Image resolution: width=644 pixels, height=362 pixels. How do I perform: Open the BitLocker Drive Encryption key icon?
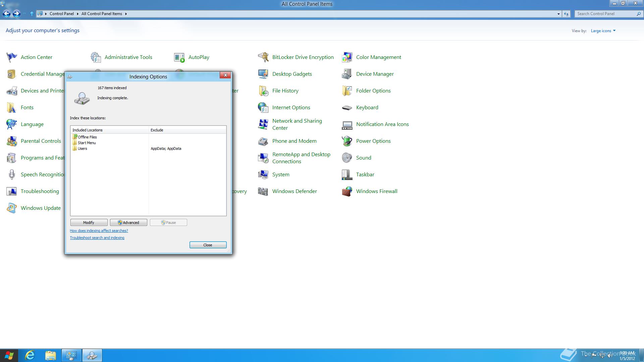point(263,57)
